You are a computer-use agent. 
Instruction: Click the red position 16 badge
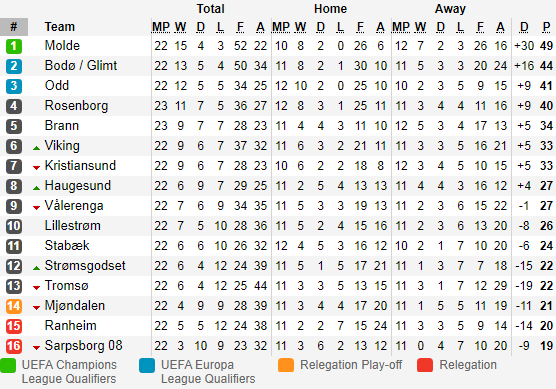(14, 346)
